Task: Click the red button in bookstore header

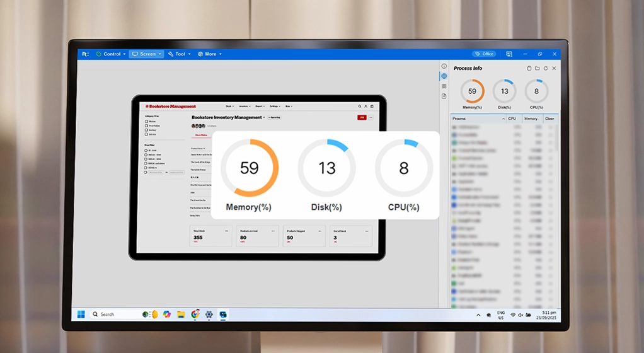Action: (x=361, y=117)
